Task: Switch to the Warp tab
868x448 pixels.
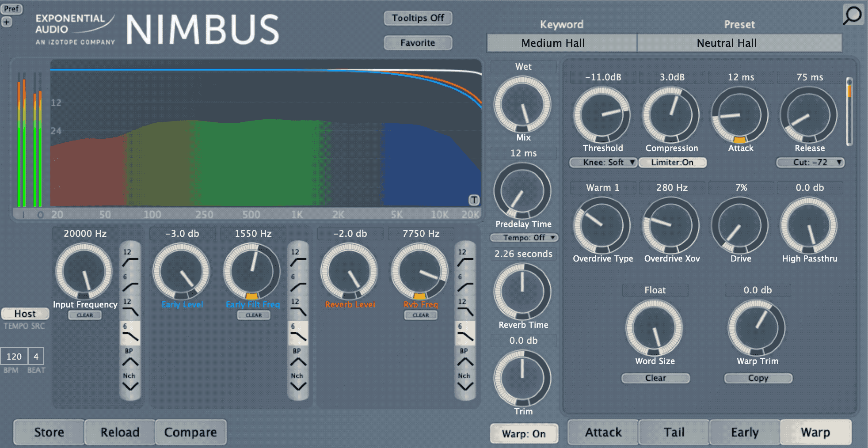Action: (x=816, y=432)
